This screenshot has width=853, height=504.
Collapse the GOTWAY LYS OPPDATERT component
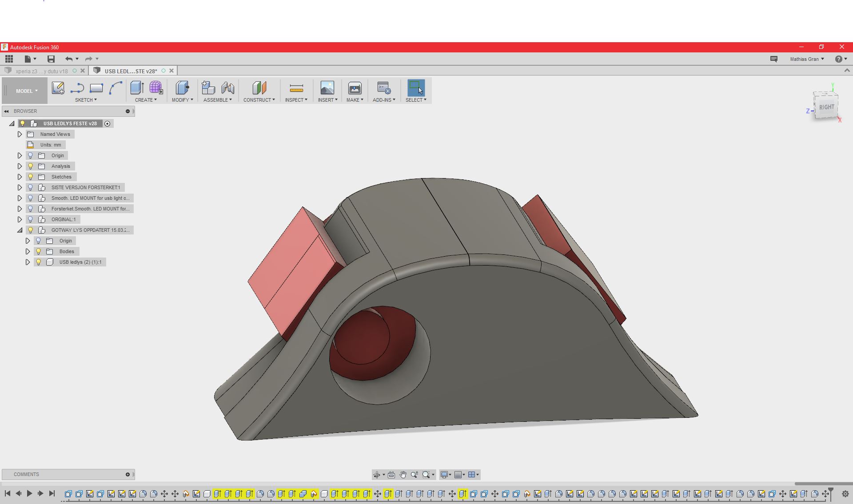pos(20,230)
